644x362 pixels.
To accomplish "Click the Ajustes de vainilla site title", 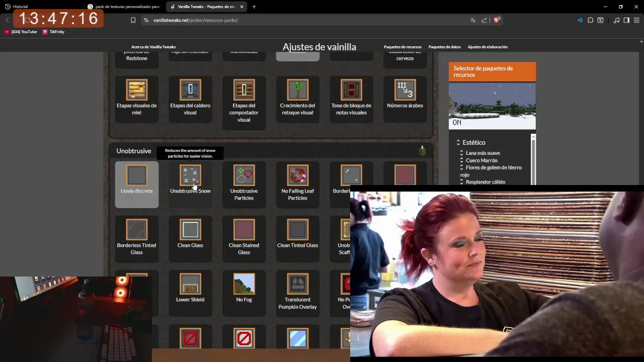I will pyautogui.click(x=319, y=47).
